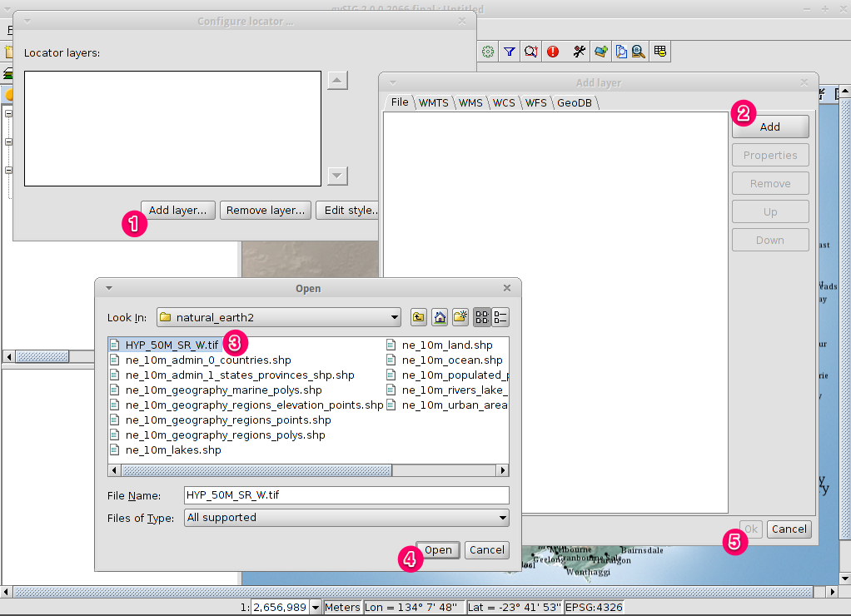Switch to the WMTS tab
The image size is (851, 616).
pos(433,102)
